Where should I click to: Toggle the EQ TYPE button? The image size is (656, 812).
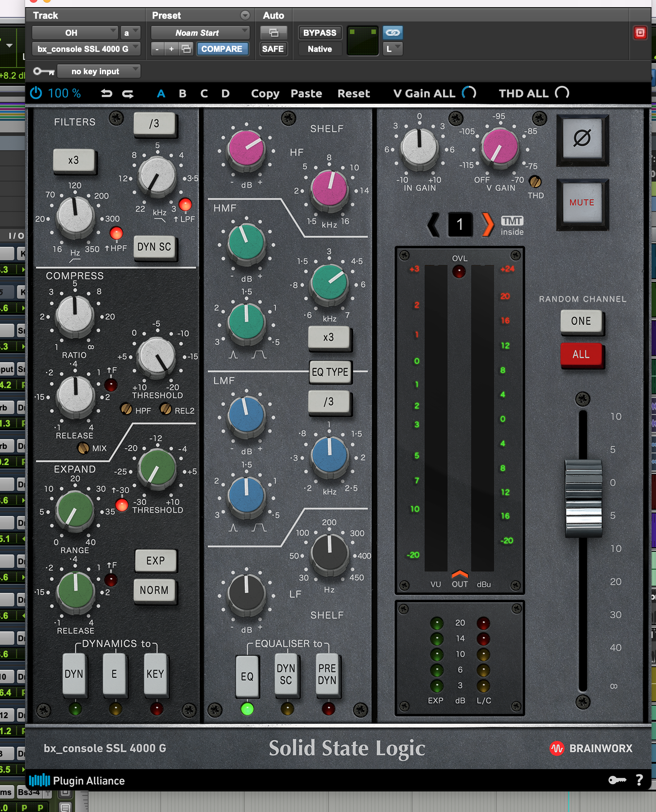330,372
